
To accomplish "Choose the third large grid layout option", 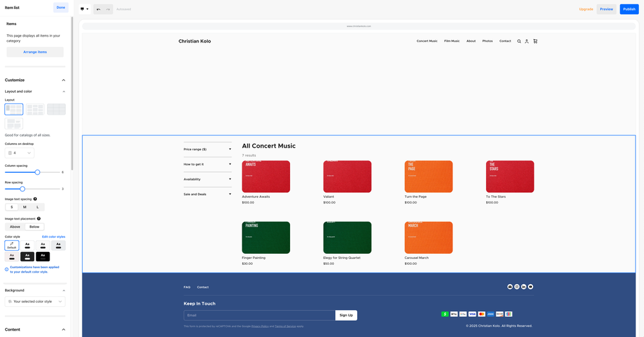I will tap(56, 109).
